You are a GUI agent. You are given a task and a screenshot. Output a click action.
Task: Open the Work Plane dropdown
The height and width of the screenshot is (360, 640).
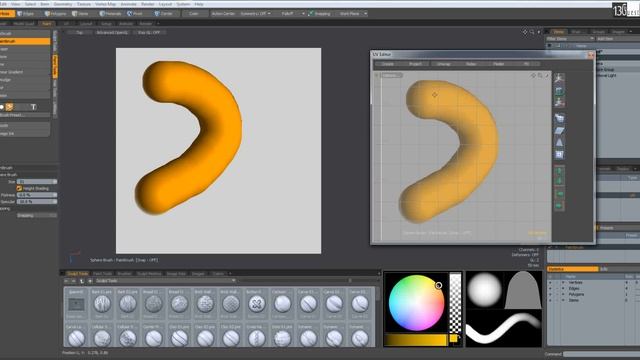pos(353,13)
